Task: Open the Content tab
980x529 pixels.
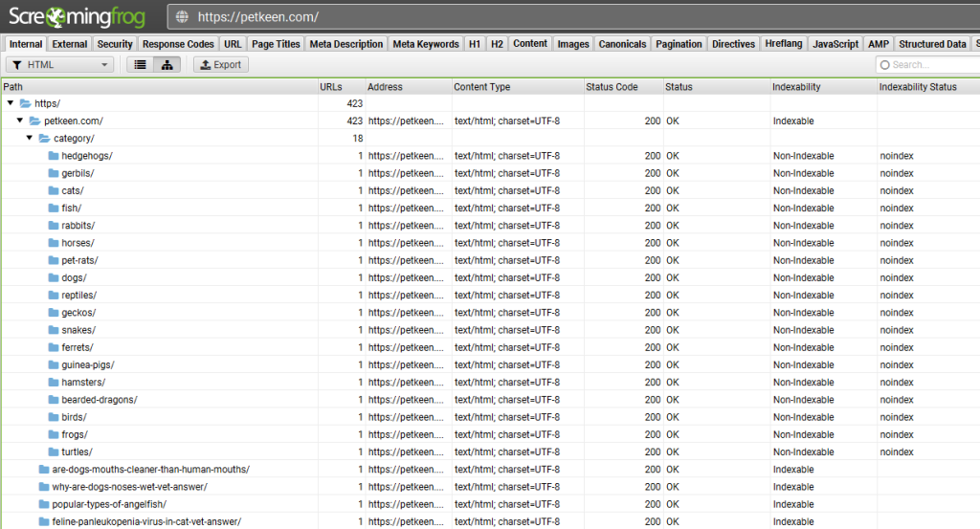Action: click(530, 43)
